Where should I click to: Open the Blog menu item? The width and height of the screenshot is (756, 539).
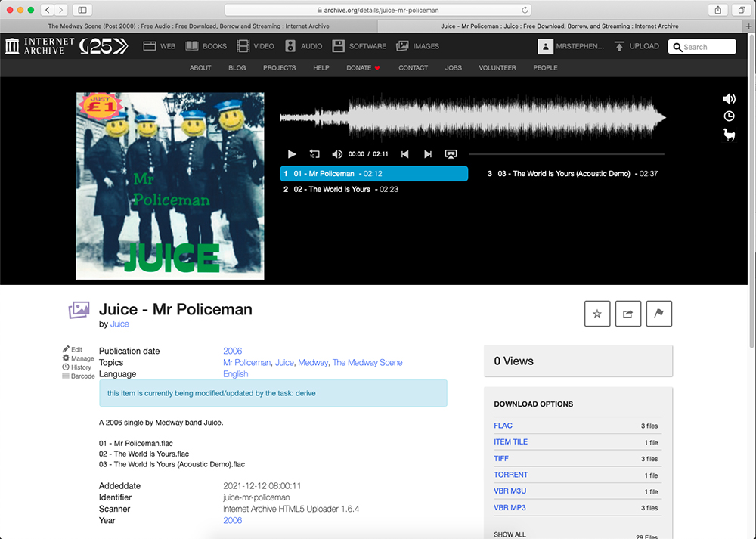[x=237, y=68]
